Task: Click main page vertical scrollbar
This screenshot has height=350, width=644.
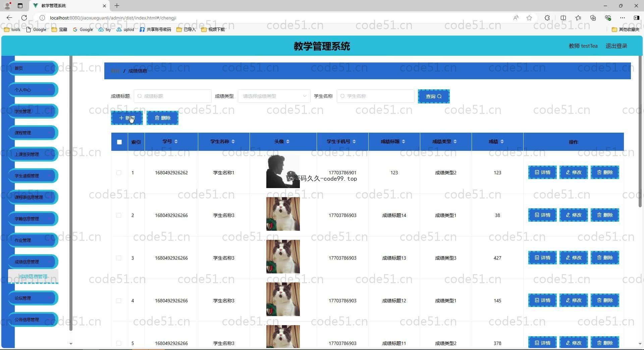Action: tap(640, 131)
